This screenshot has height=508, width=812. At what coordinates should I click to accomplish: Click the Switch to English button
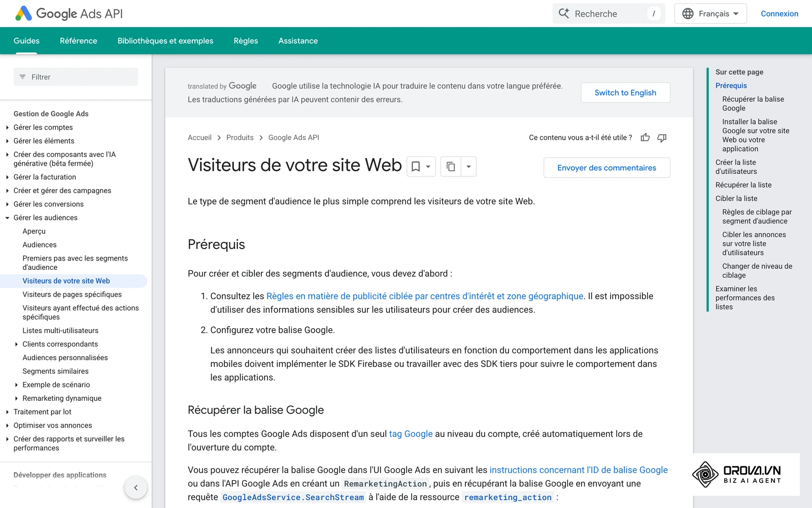click(625, 92)
